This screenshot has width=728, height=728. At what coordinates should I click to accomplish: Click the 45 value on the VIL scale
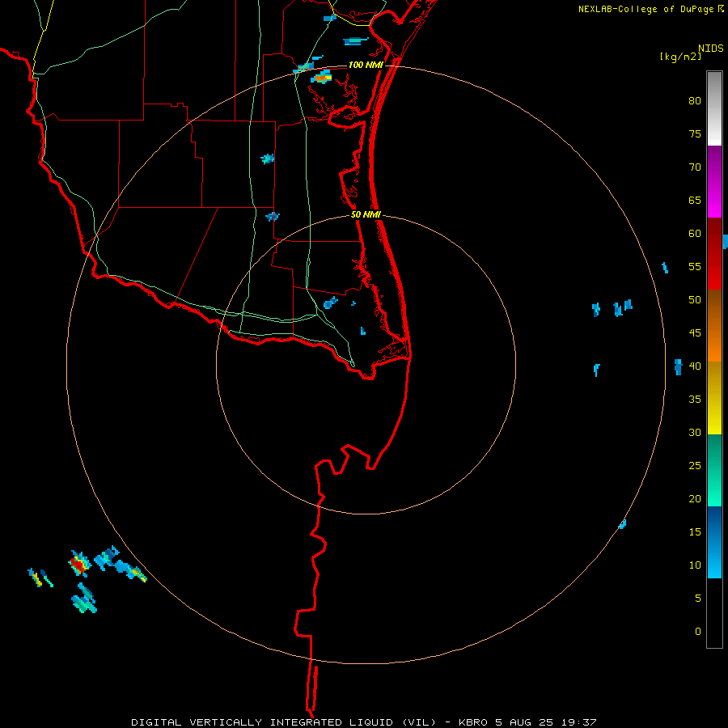click(695, 333)
